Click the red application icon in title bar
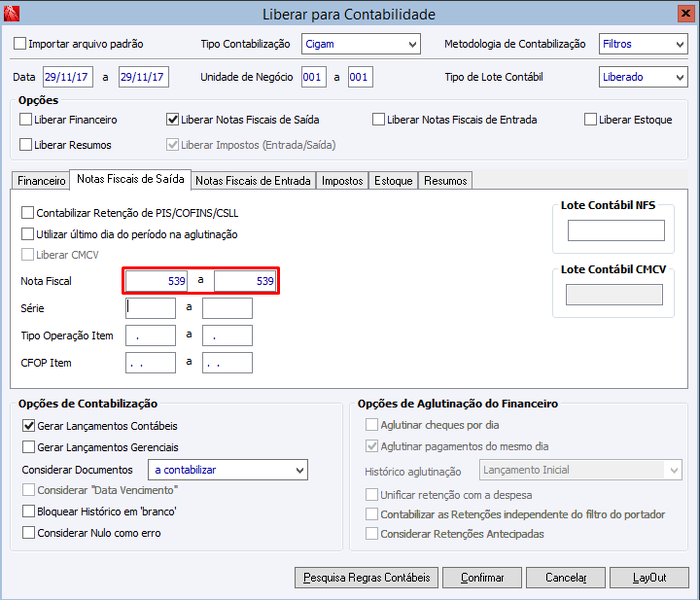This screenshot has width=700, height=600. [12, 13]
